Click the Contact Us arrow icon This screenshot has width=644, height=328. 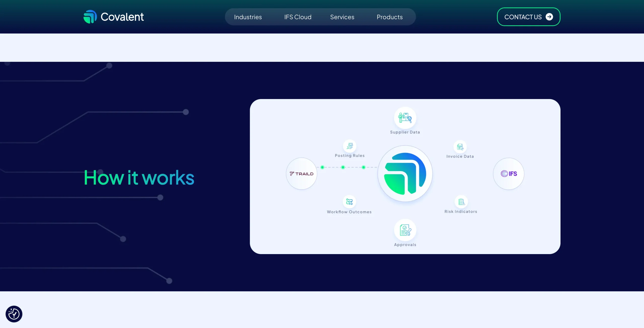[x=549, y=17]
